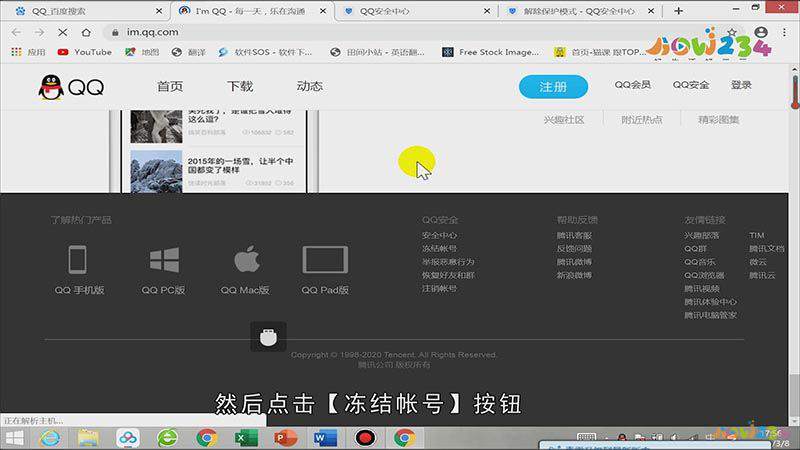Screen dimensions: 800x450
Task: Close the I'm QQ tab
Action: click(323, 11)
